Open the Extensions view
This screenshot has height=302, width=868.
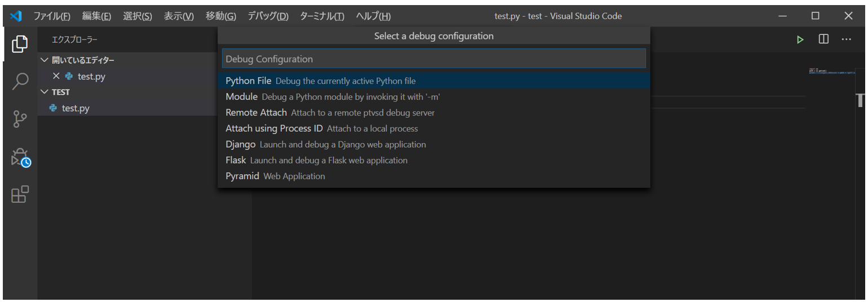(x=20, y=194)
